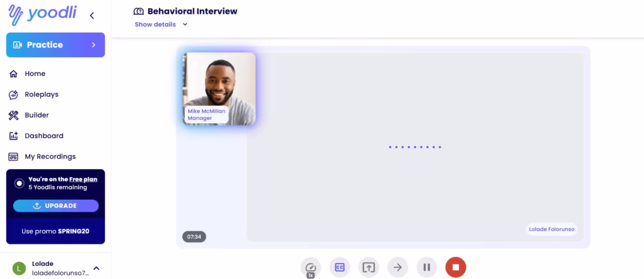
Task: Open the Practice menu
Action: pos(55,45)
